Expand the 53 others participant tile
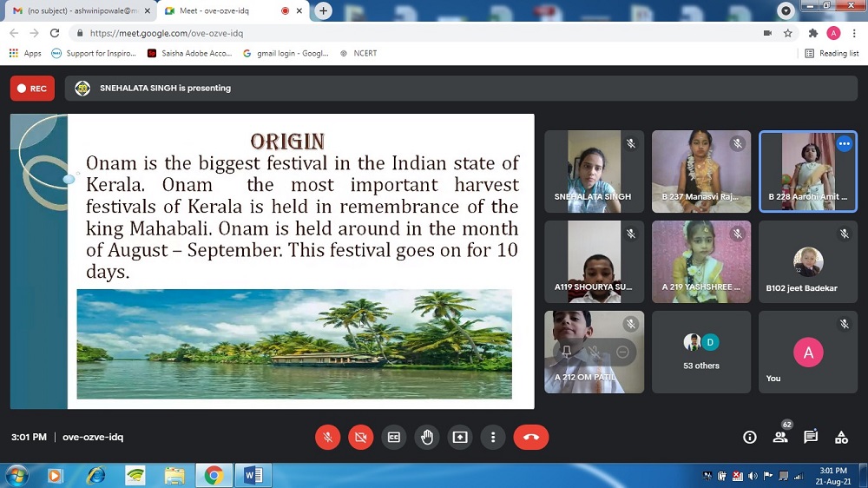This screenshot has width=868, height=488. click(x=700, y=352)
